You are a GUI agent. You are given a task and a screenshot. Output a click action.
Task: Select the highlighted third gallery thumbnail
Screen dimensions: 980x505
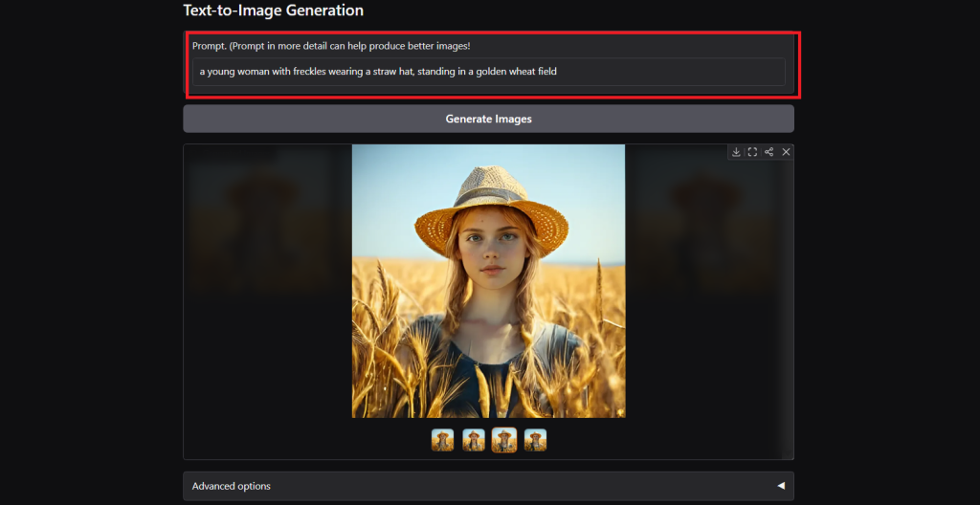click(504, 440)
